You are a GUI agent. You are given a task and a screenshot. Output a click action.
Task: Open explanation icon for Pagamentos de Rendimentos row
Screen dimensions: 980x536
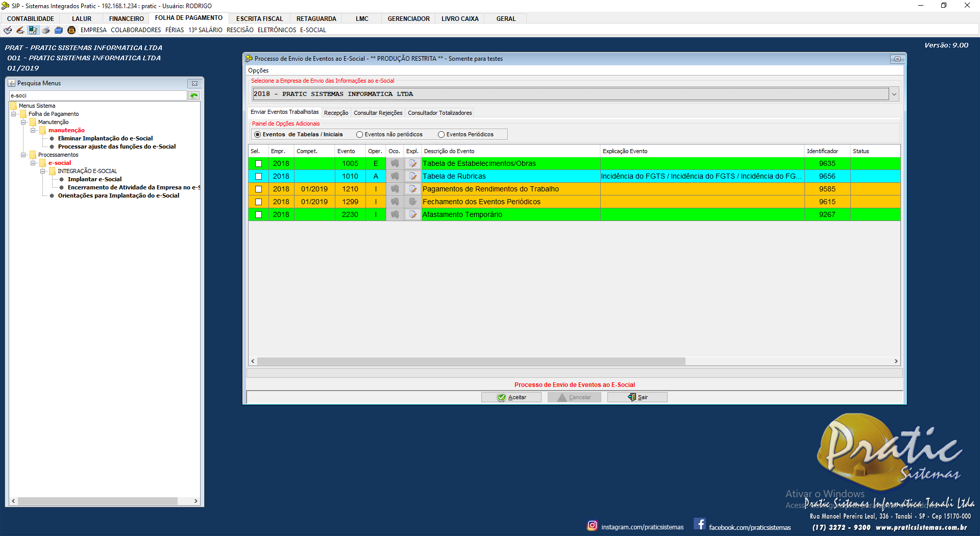pyautogui.click(x=412, y=189)
